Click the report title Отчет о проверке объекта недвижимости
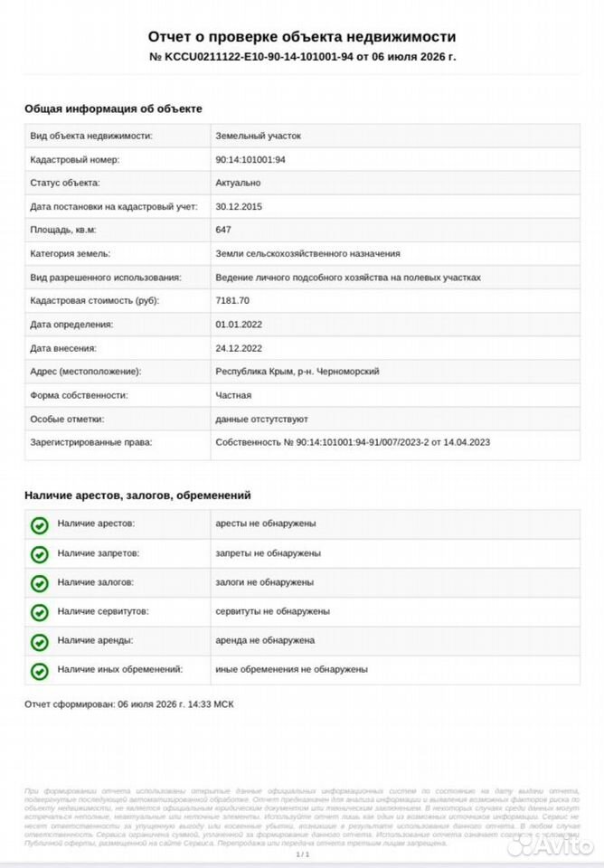Image resolution: width=604 pixels, height=868 pixels. 302,36
